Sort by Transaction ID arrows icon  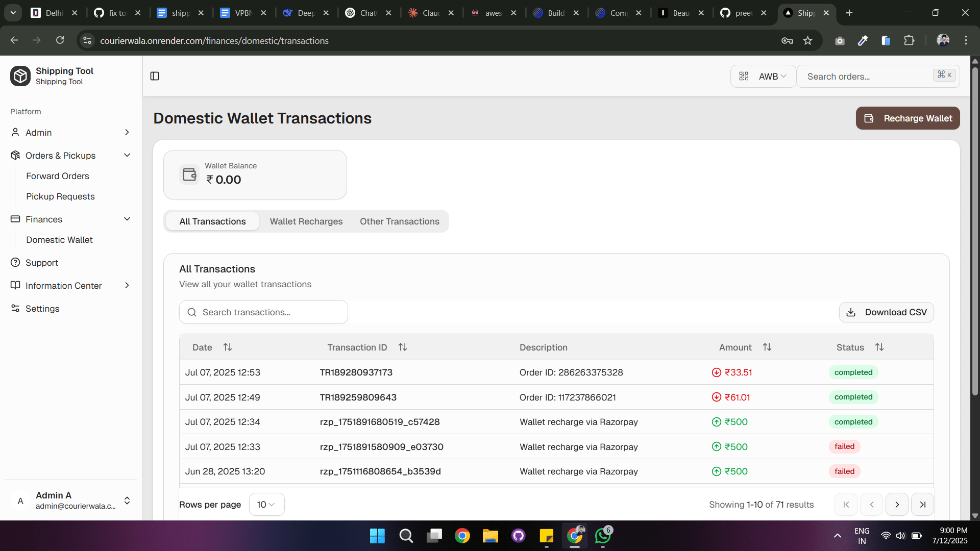(403, 347)
